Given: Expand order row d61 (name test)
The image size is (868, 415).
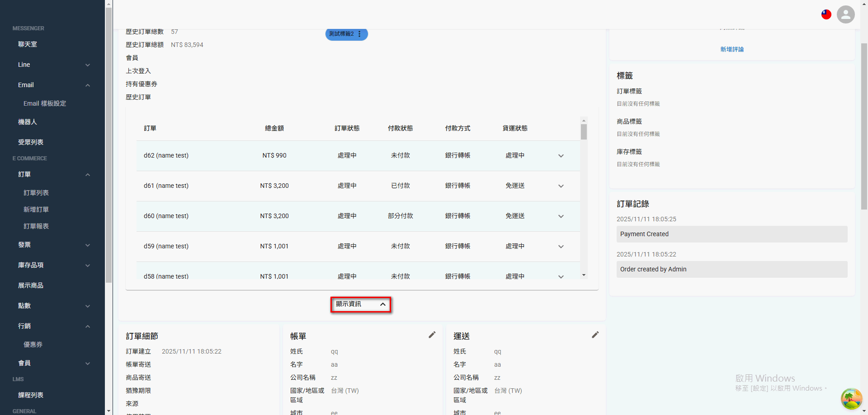Looking at the screenshot, I should (561, 186).
